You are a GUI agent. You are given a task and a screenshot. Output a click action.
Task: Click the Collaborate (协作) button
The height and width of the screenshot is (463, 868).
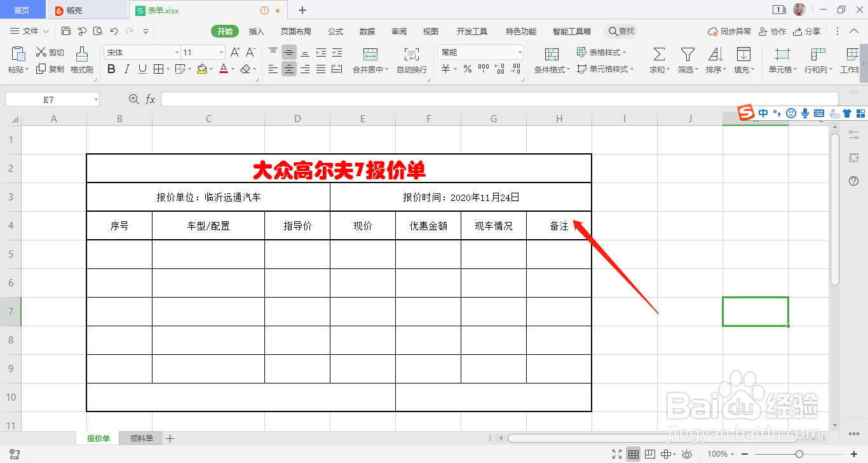(x=772, y=31)
